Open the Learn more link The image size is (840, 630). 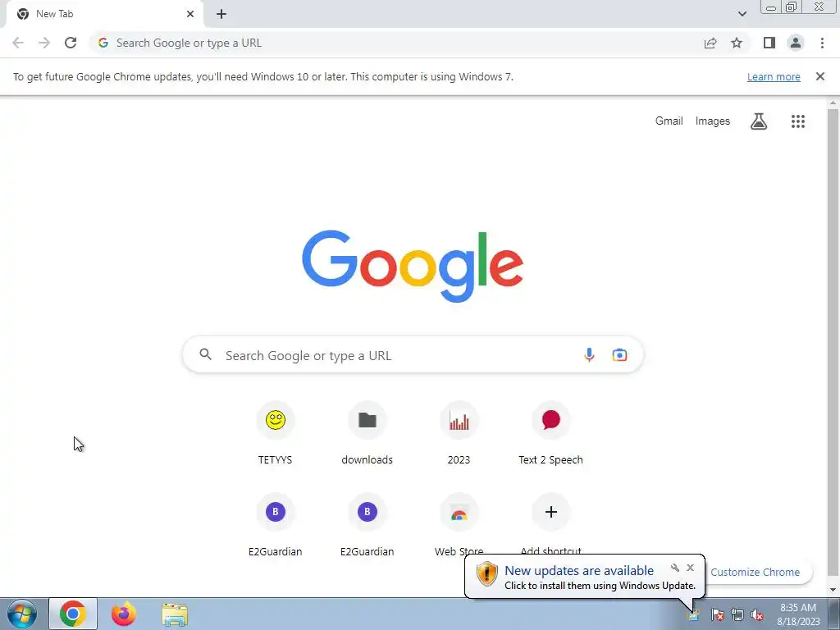(774, 76)
